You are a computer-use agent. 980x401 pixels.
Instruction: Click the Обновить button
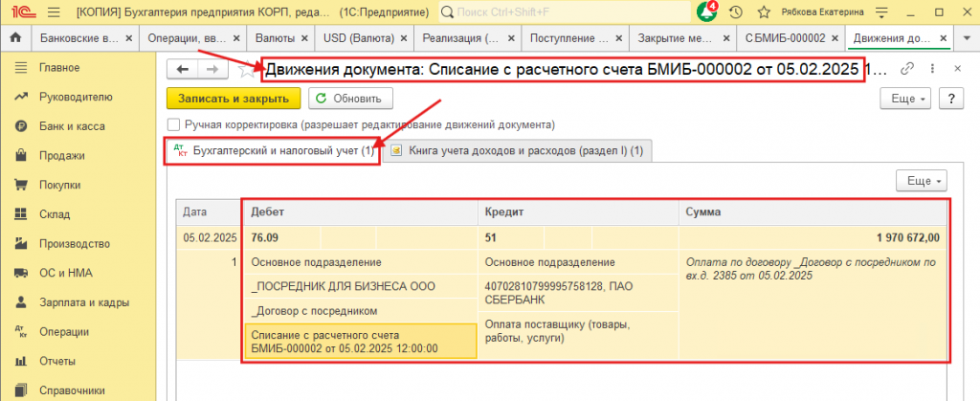[x=350, y=99]
